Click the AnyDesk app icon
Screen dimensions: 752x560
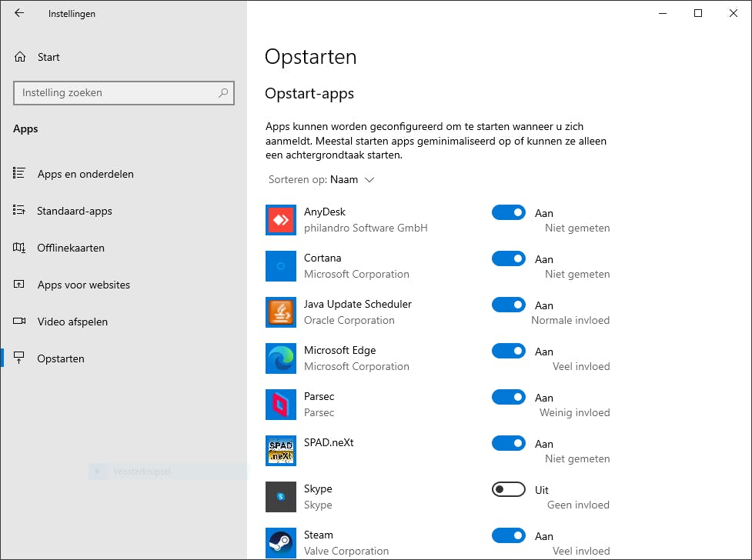(x=280, y=220)
